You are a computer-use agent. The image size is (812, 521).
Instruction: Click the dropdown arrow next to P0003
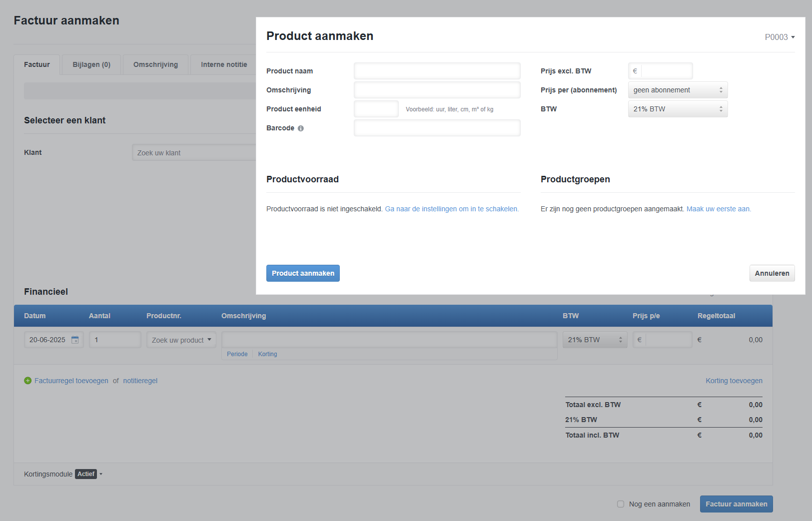point(794,37)
